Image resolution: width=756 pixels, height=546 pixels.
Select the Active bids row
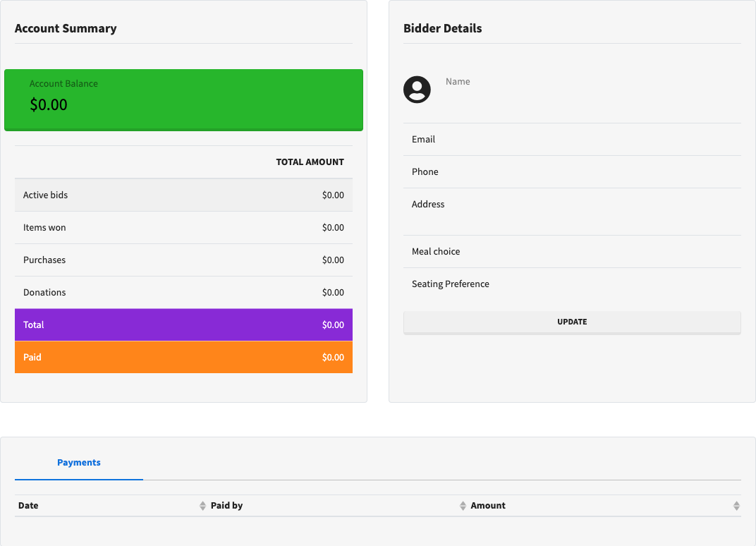point(183,195)
